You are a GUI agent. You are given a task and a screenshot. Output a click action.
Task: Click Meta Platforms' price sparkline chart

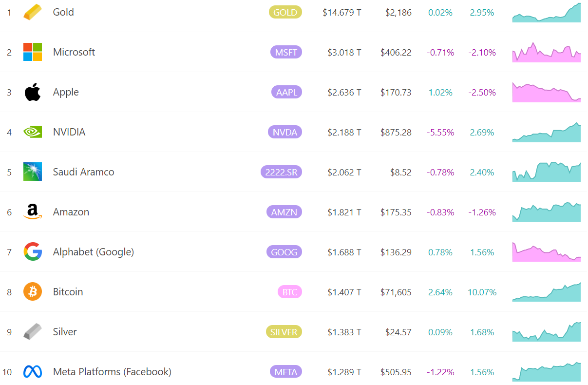[x=547, y=372]
